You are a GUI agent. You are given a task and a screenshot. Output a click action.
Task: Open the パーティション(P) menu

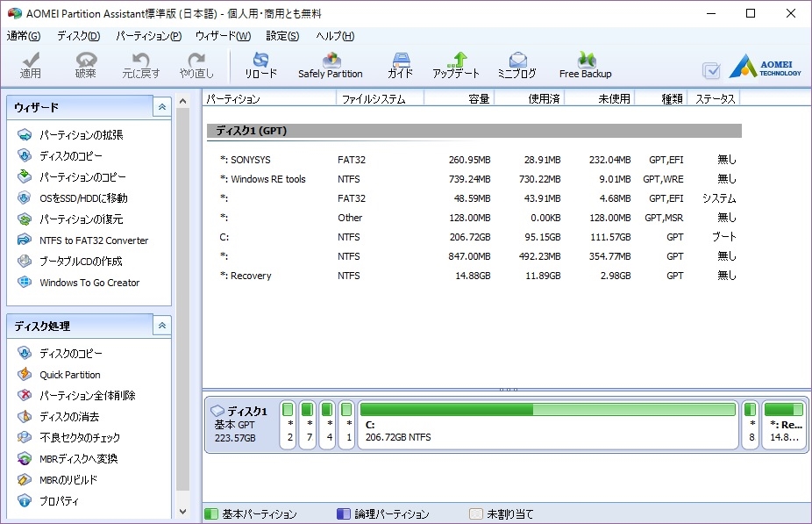(148, 36)
